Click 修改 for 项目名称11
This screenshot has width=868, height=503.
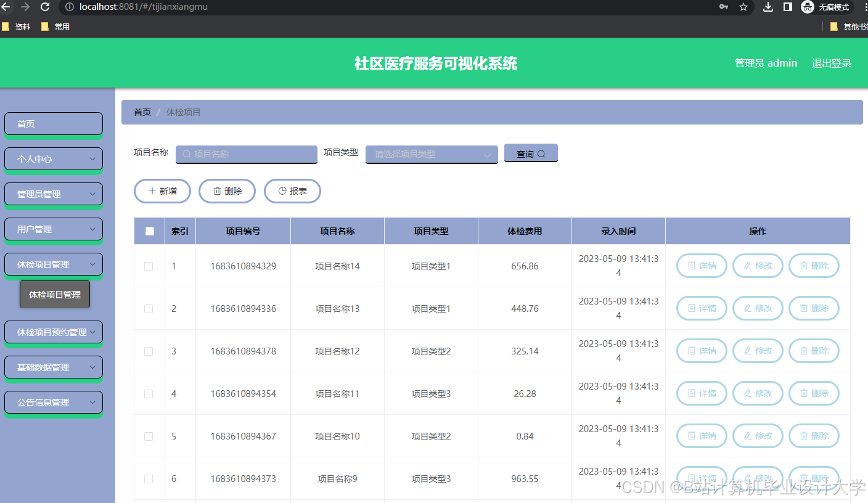pyautogui.click(x=758, y=393)
